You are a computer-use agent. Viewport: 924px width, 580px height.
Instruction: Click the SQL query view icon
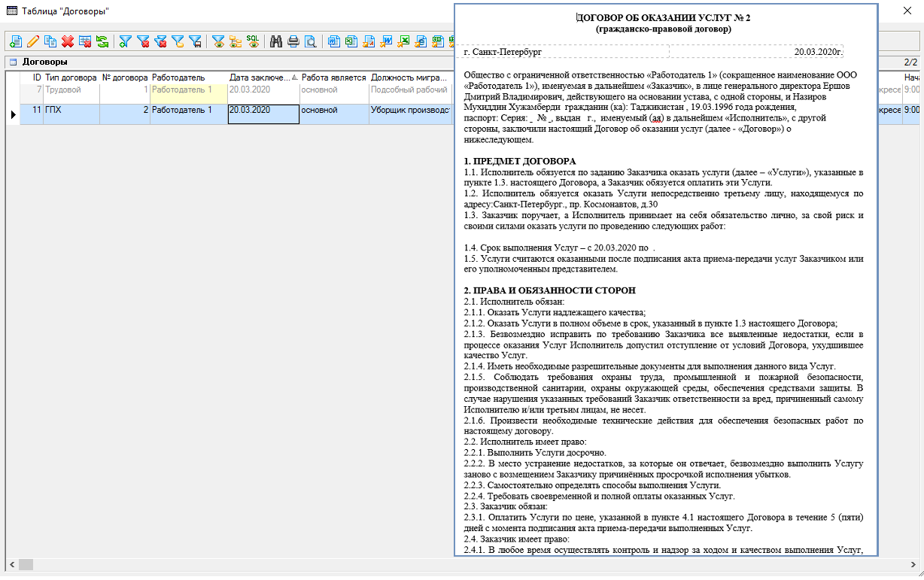click(254, 42)
